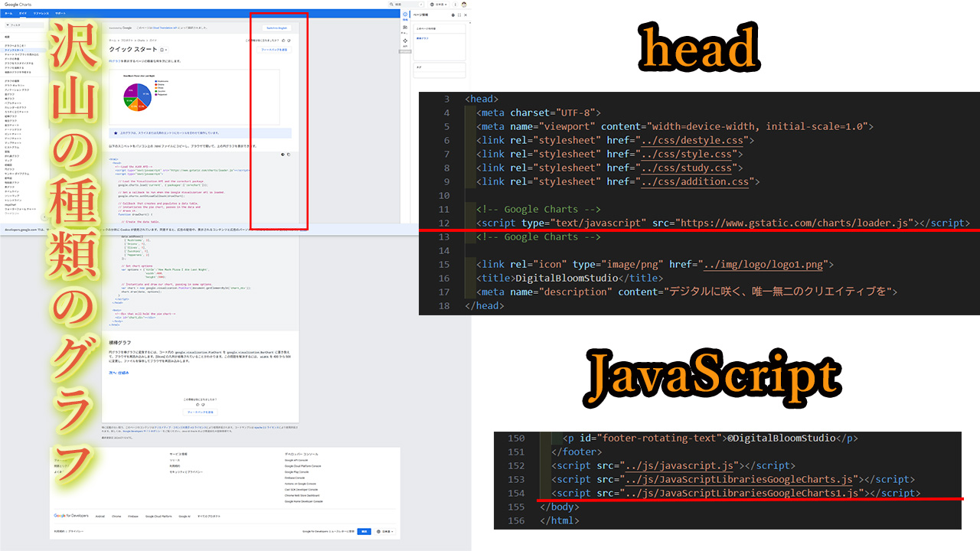Click the blue newsletter subscribe button in footer
980x551 pixels.
point(365,531)
